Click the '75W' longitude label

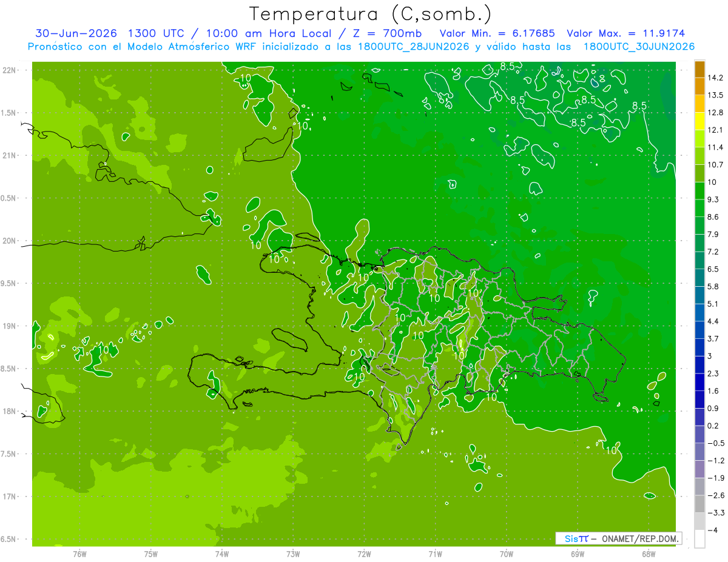(x=150, y=554)
